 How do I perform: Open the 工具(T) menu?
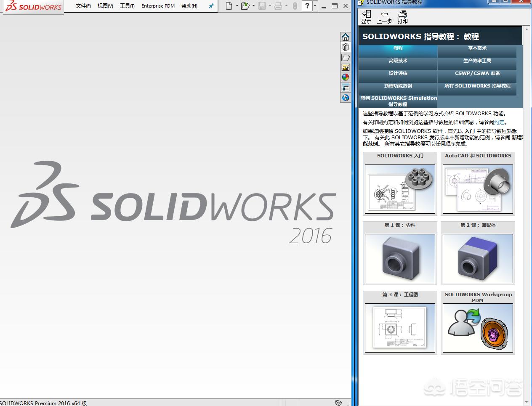tap(127, 6)
